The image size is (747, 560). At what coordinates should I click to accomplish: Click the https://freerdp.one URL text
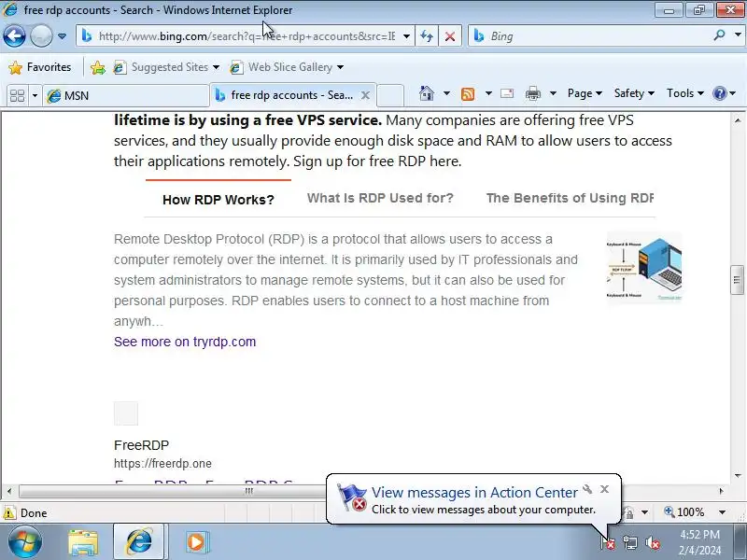162,463
